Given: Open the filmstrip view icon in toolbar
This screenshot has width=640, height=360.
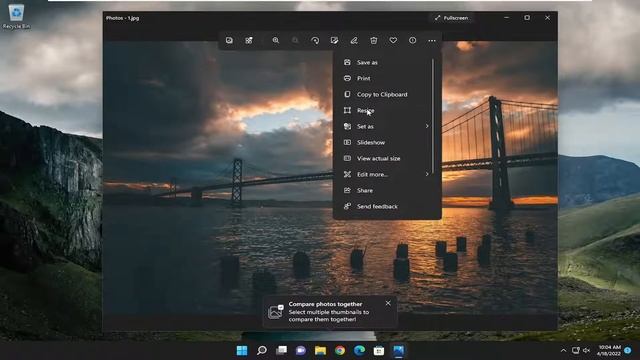Looking at the screenshot, I should [x=249, y=40].
